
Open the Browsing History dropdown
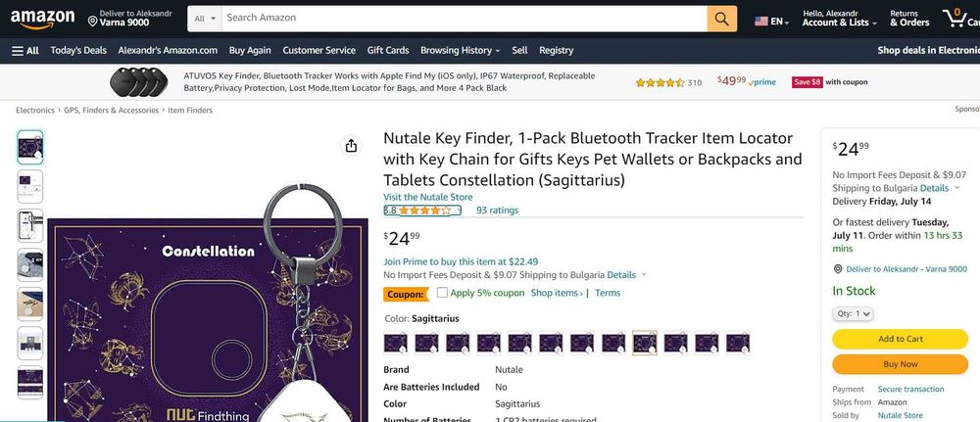pos(460,50)
